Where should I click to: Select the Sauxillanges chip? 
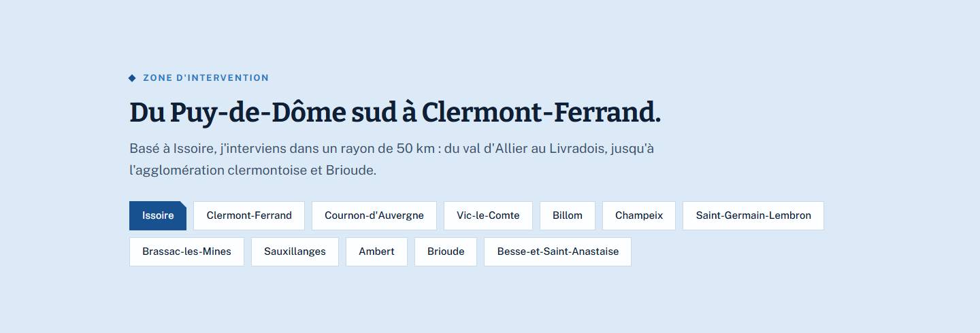[x=295, y=251]
